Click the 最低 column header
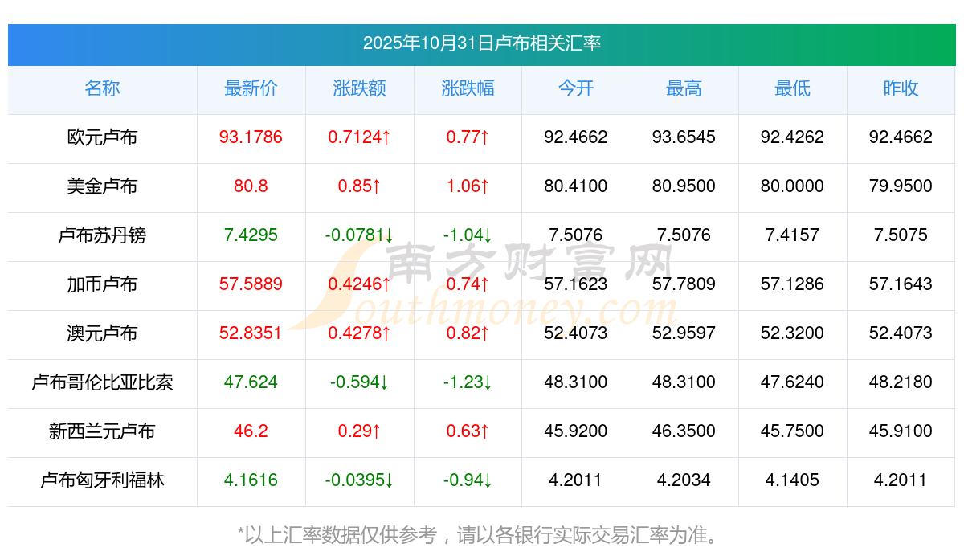Viewport: 964px width, 560px height. (792, 88)
